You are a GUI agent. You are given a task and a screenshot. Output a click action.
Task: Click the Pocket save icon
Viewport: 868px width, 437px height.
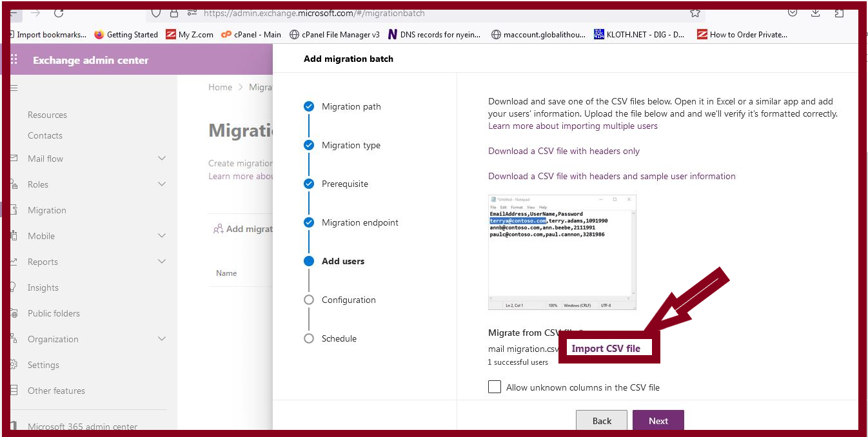coord(793,12)
